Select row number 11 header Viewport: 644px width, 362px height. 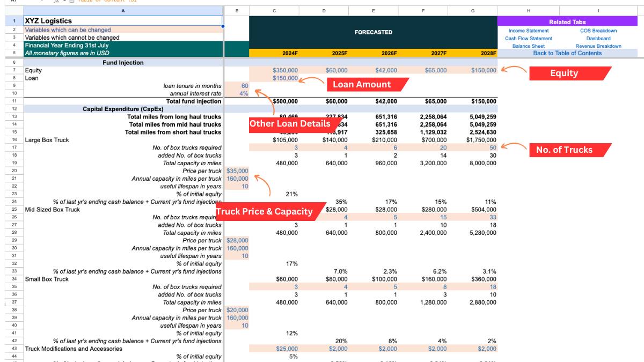click(14, 101)
